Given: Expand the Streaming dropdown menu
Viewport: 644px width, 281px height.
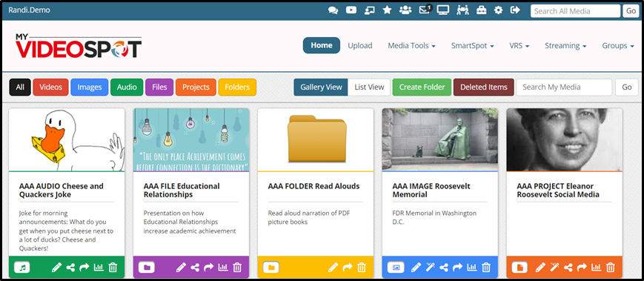Looking at the screenshot, I should click(565, 46).
